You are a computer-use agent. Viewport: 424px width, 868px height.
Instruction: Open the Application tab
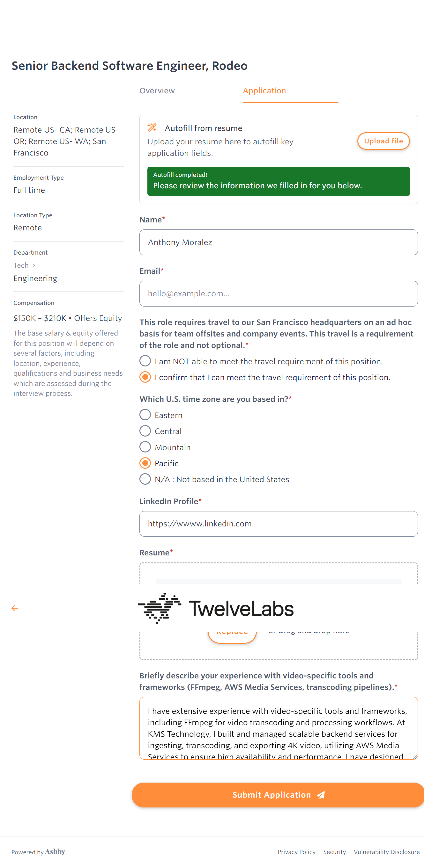(264, 90)
